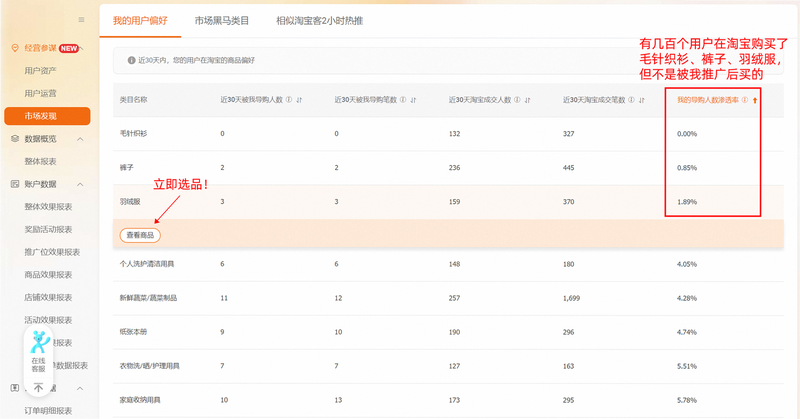Screen dimensions: 800x419
Task: Select the 纸张本册 category row
Action: pyautogui.click(x=448, y=332)
